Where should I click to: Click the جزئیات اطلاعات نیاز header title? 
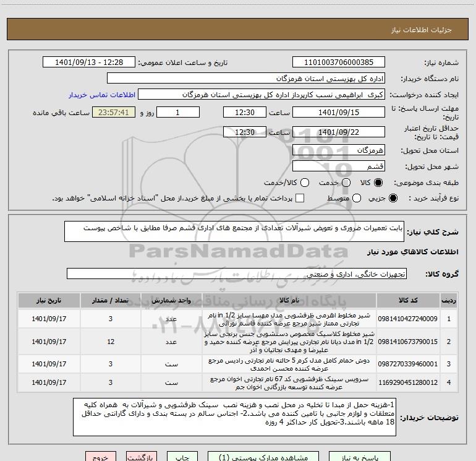[422, 30]
